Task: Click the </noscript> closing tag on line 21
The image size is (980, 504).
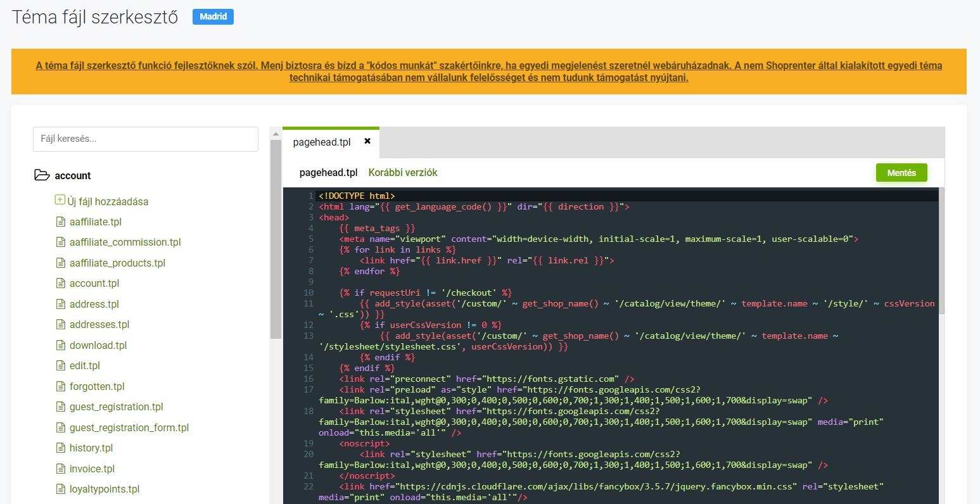Action: click(x=367, y=476)
